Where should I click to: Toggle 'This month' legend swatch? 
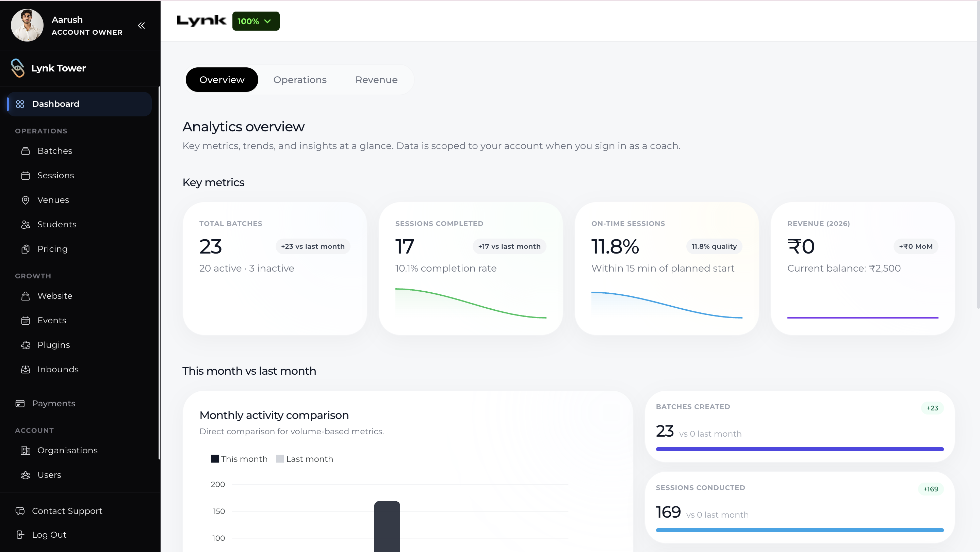[215, 459]
